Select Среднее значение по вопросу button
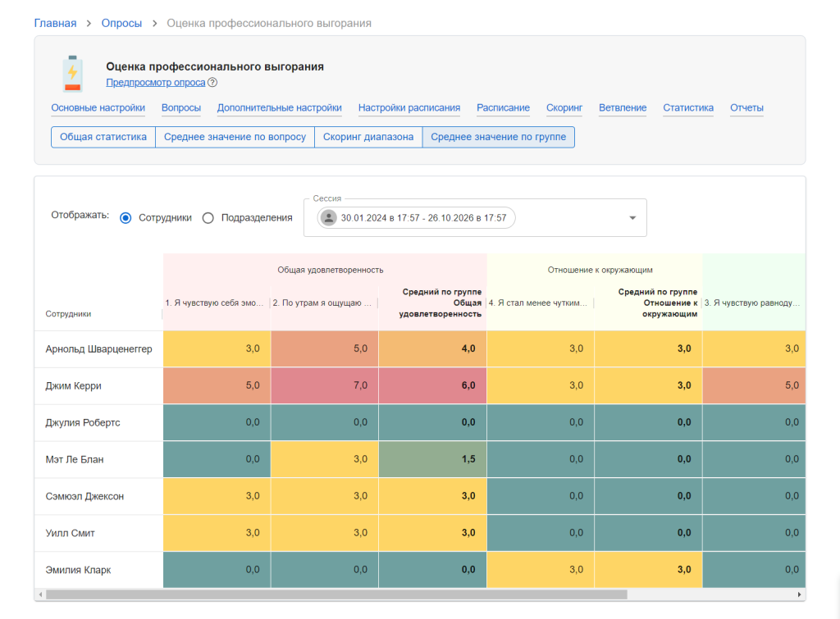This screenshot has height=619, width=840. [x=235, y=137]
